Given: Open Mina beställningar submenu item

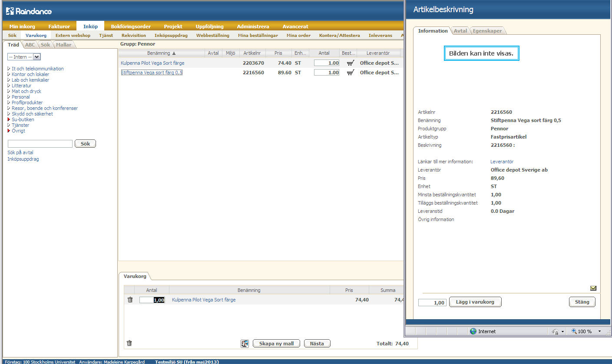Looking at the screenshot, I should coord(258,35).
